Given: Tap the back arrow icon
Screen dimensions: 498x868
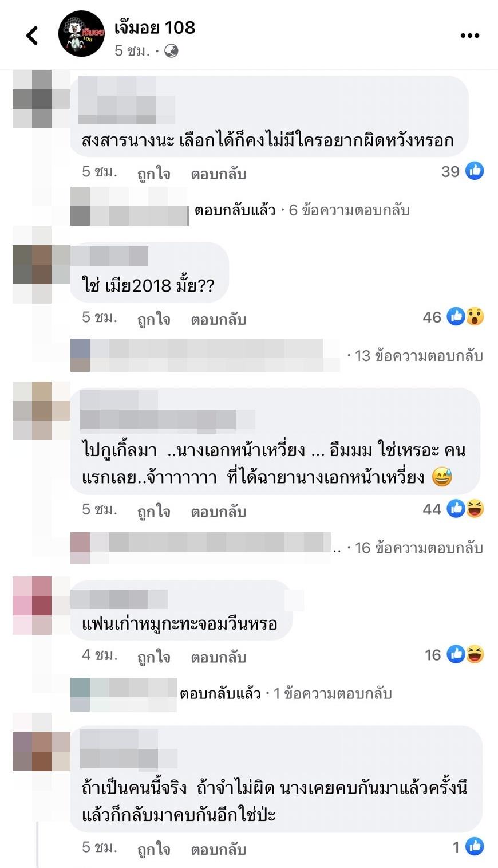Looking at the screenshot, I should pyautogui.click(x=32, y=36).
